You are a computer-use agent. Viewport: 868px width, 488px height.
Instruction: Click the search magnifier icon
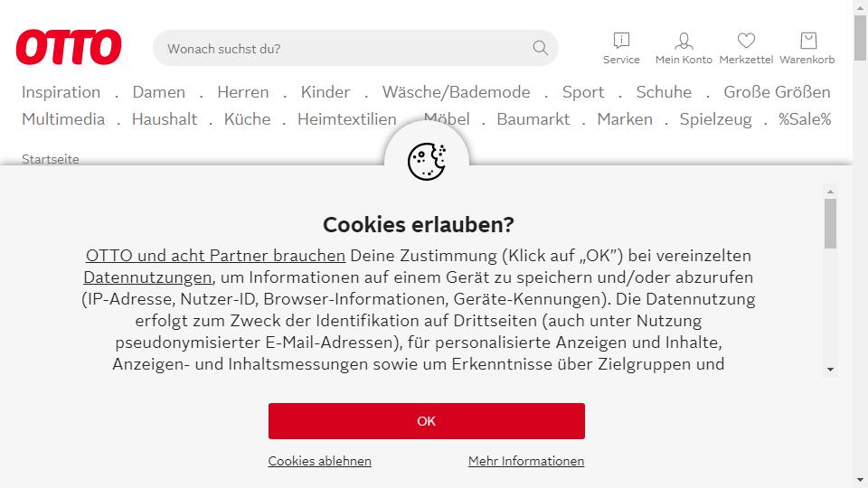click(541, 48)
